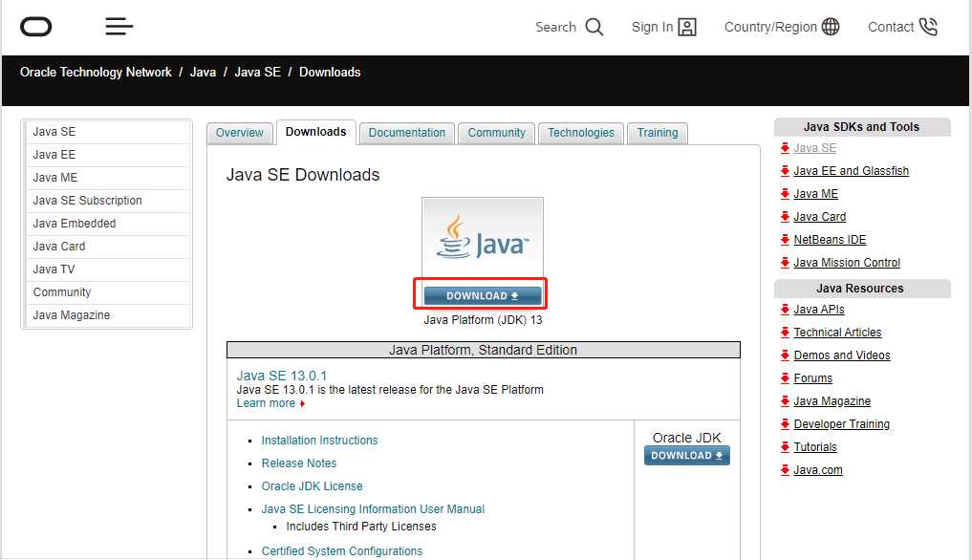Click red arrow icon beside Java Mission Control
972x560 pixels.
[x=785, y=263]
